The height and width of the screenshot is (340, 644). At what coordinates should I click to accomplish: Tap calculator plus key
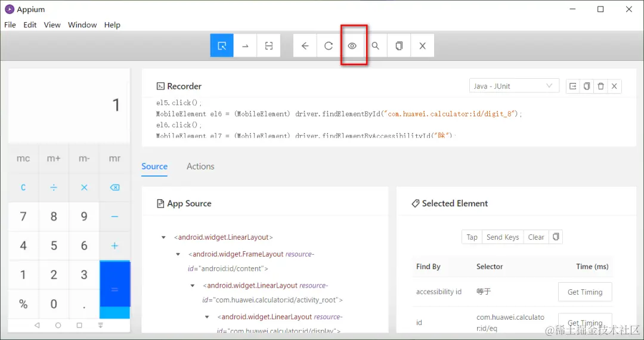tap(114, 246)
